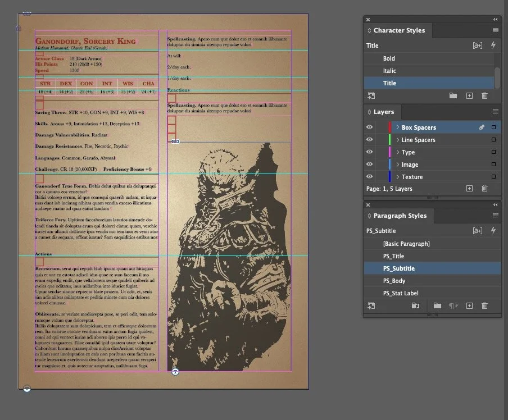The image size is (508, 420).
Task: Click the lock icon near the page's top-left
Action: (x=19, y=29)
